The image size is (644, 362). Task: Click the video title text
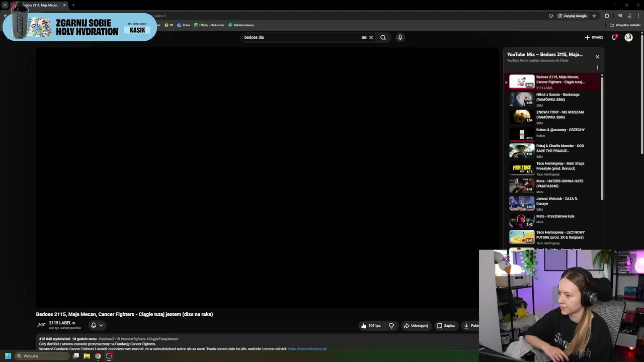point(124,314)
